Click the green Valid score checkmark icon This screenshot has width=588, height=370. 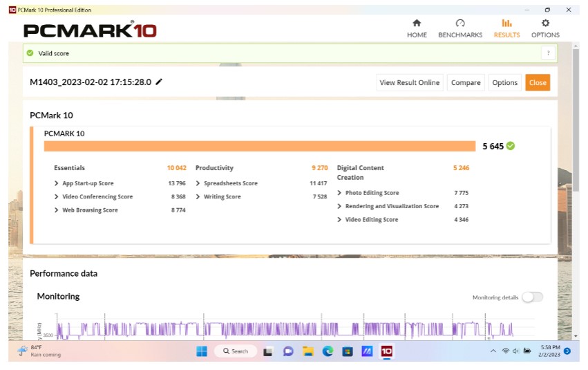click(30, 53)
